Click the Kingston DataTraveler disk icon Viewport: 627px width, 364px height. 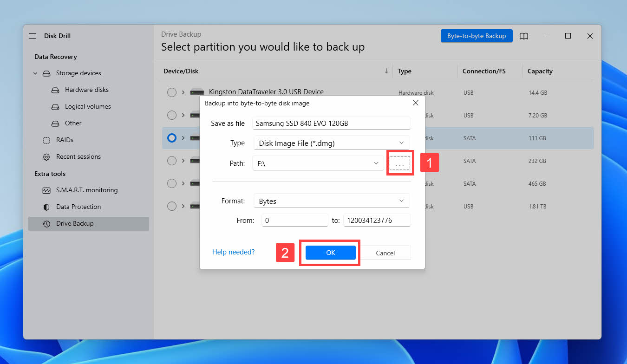(197, 92)
